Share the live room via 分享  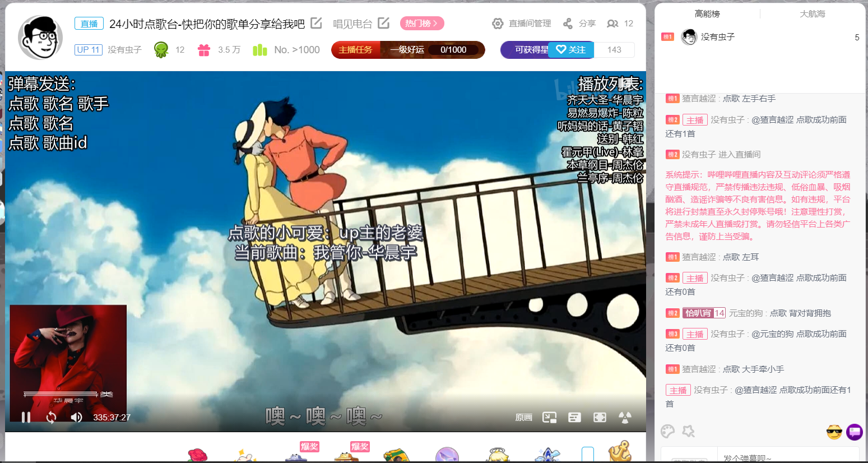587,24
